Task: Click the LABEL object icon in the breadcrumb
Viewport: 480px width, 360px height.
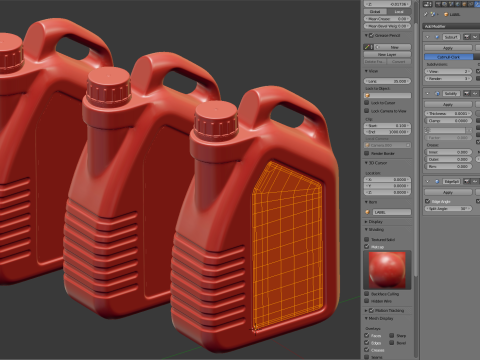Action: coord(446,14)
